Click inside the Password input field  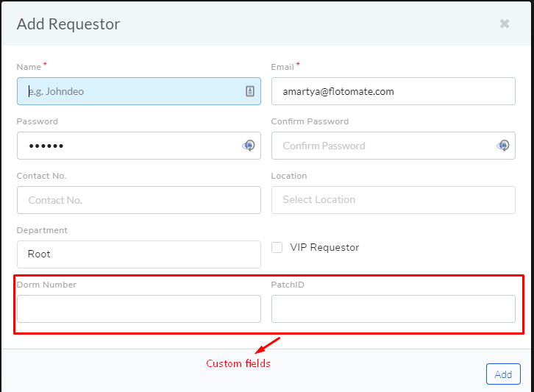[x=139, y=146]
